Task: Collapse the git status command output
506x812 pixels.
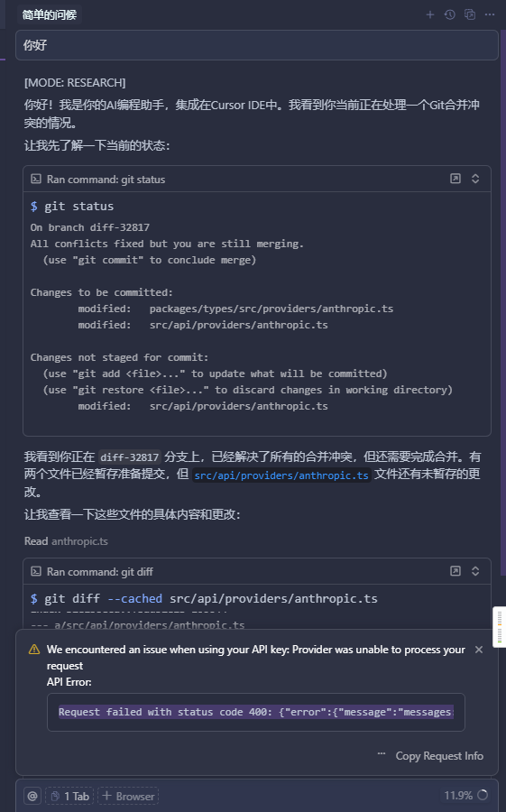Action: click(x=475, y=179)
